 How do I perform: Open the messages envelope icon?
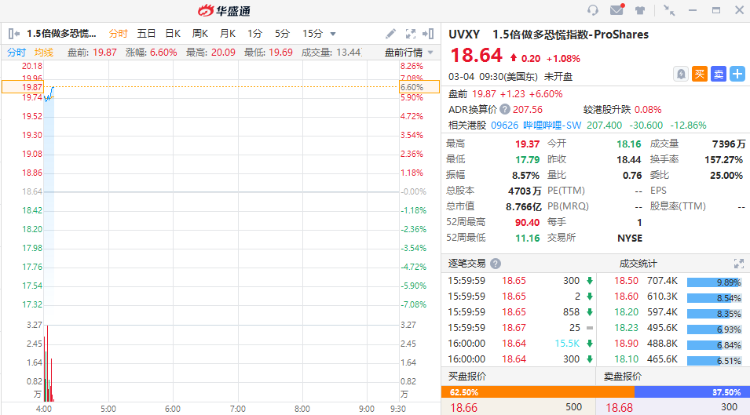click(x=617, y=10)
